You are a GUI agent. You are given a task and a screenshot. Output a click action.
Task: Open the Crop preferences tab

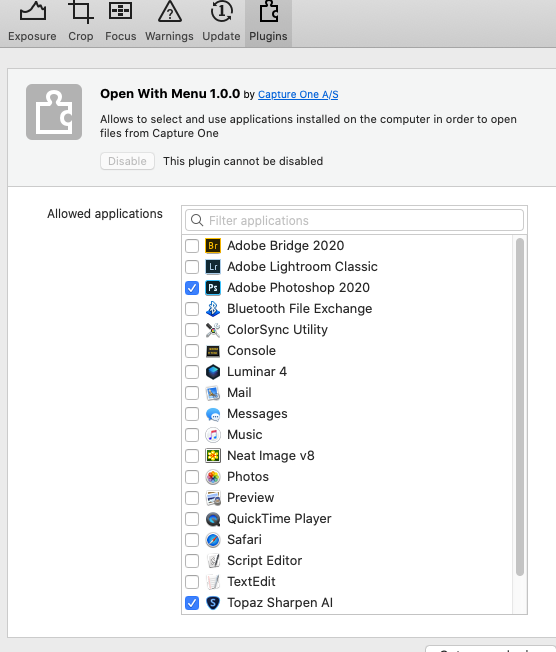pos(81,23)
